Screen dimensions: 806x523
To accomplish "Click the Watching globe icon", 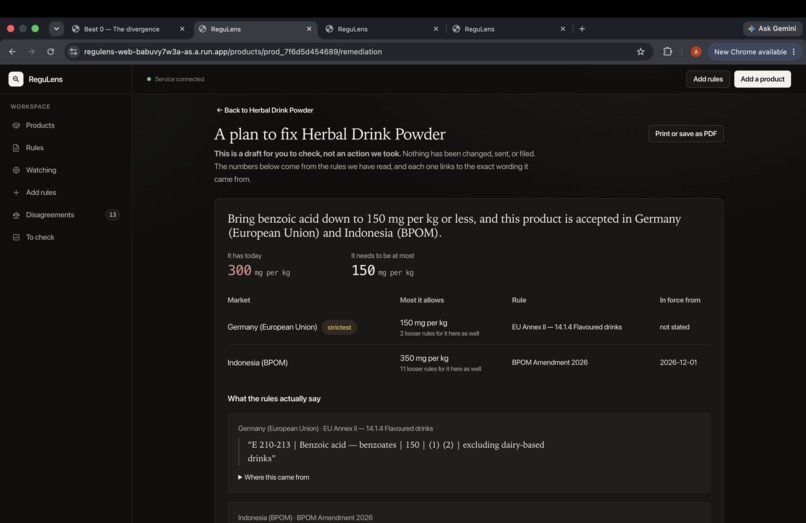I will 16,170.
